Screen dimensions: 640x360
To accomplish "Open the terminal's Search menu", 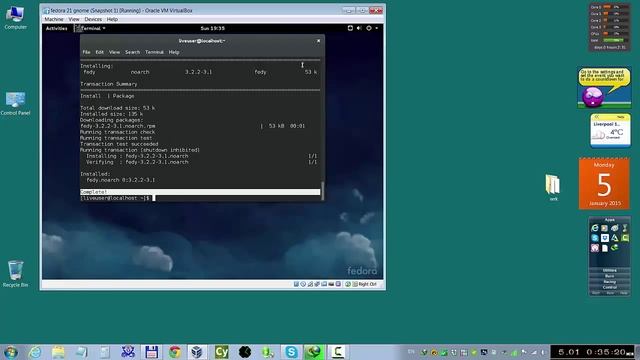I will pyautogui.click(x=132, y=52).
